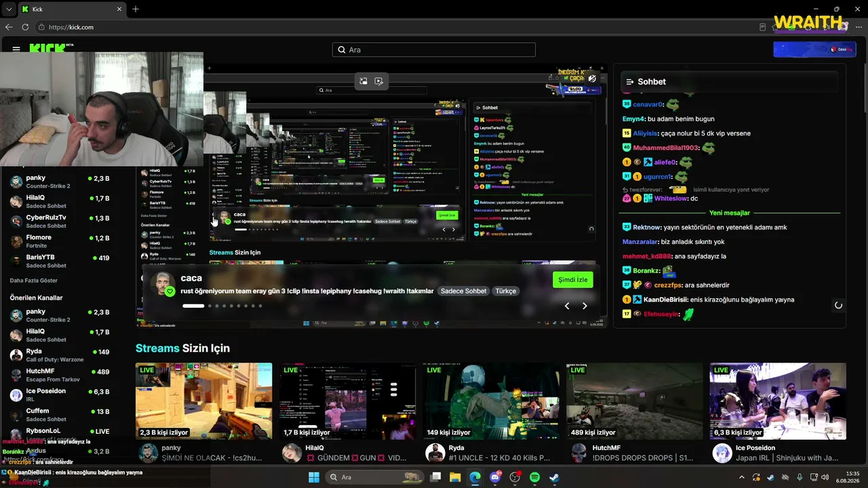
Task: Click the picture-in-picture icon above the preview
Action: click(363, 81)
